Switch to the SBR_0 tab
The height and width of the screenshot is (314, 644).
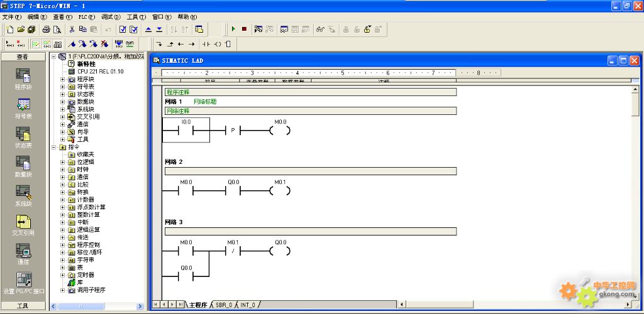(224, 305)
